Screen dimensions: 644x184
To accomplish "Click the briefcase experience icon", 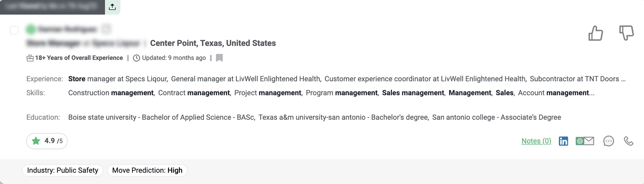I will click(x=30, y=58).
